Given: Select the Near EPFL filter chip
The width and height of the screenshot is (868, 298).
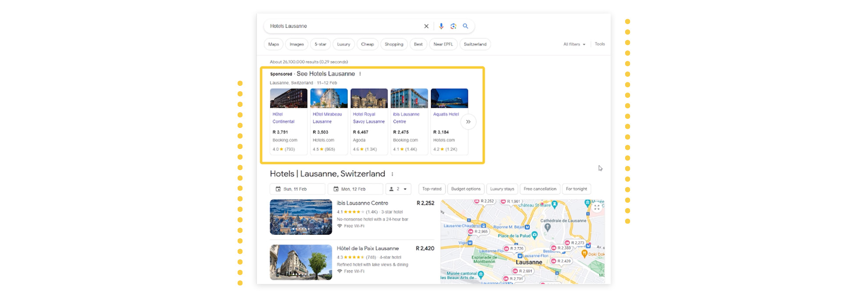Looking at the screenshot, I should click(443, 44).
